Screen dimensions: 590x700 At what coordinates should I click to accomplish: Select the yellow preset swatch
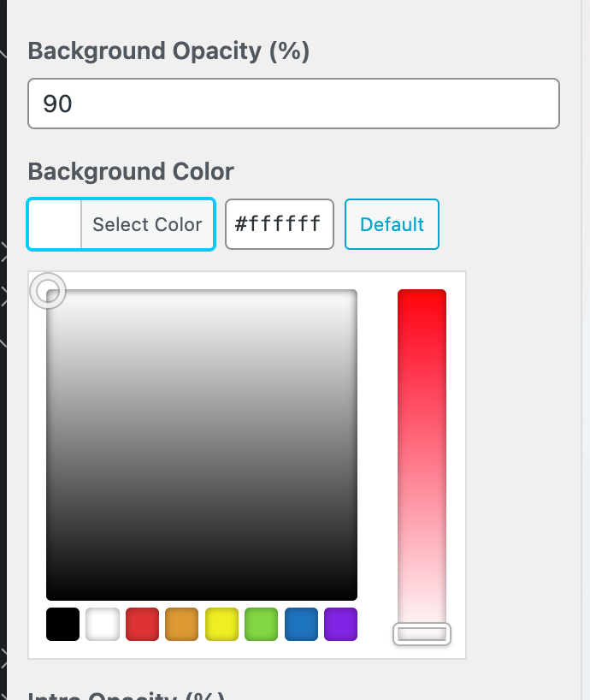click(x=221, y=624)
